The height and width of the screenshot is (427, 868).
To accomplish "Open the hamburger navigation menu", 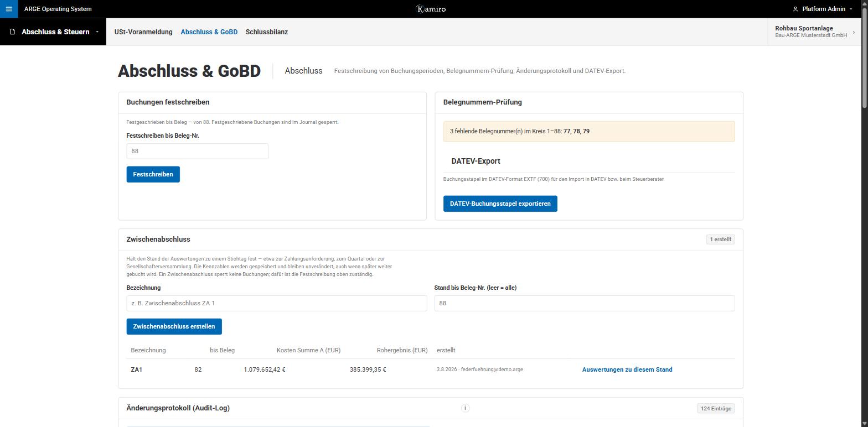I will 9,9.
